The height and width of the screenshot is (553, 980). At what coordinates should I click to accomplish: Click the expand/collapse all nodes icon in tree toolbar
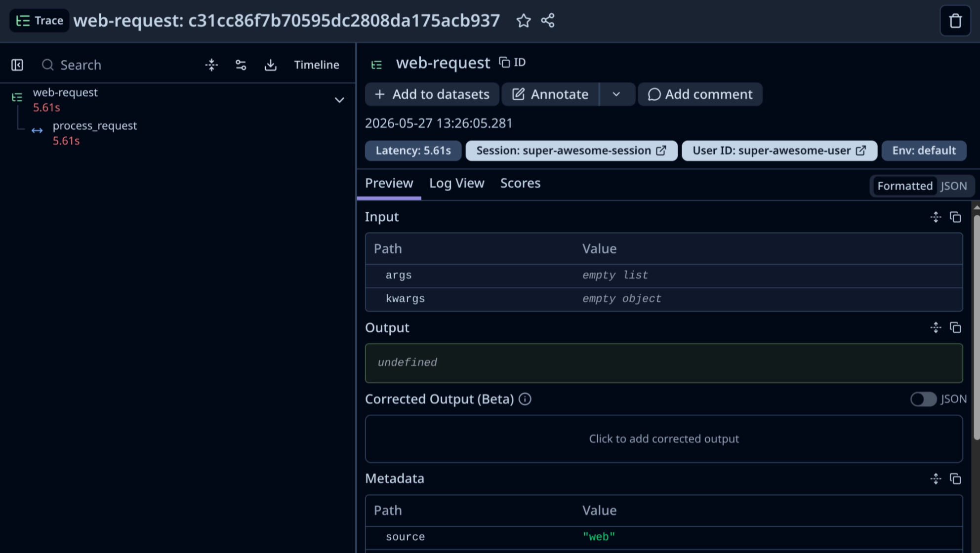coord(211,65)
